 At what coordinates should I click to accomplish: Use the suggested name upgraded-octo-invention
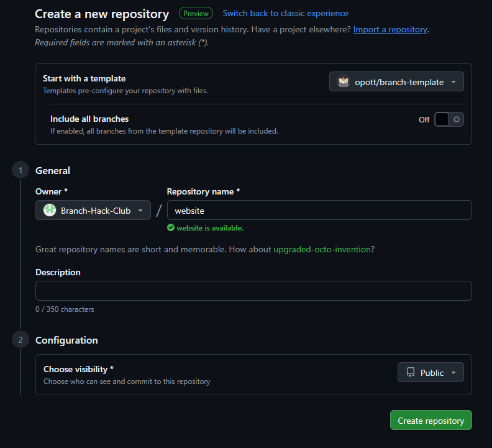(x=322, y=249)
